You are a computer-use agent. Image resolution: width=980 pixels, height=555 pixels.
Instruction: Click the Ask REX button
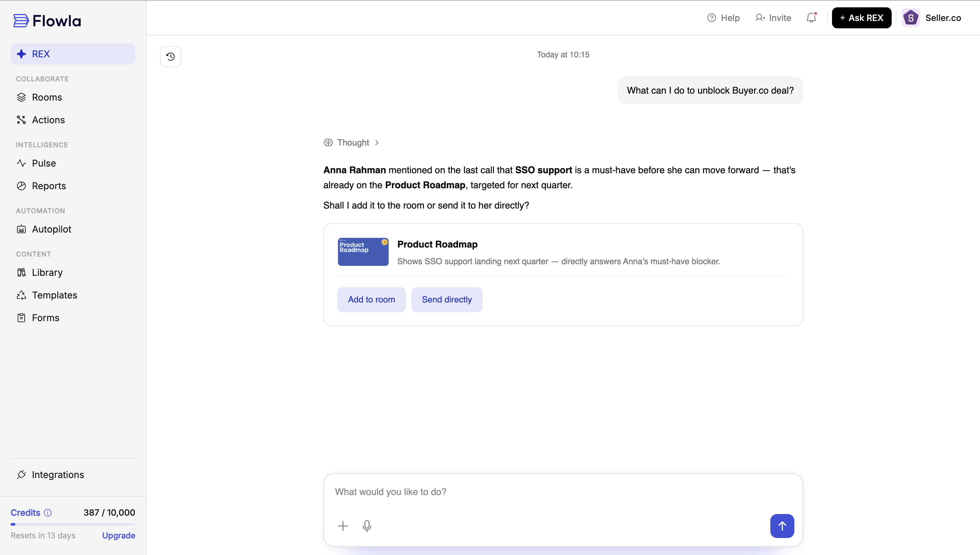point(861,18)
